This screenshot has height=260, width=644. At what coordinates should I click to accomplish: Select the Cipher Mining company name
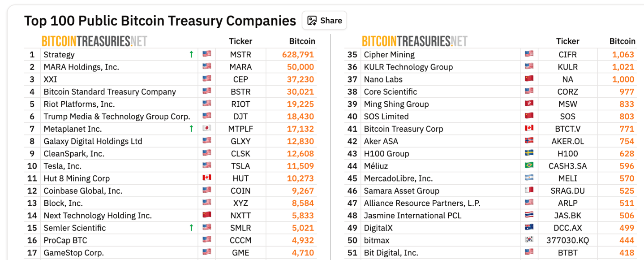[389, 55]
